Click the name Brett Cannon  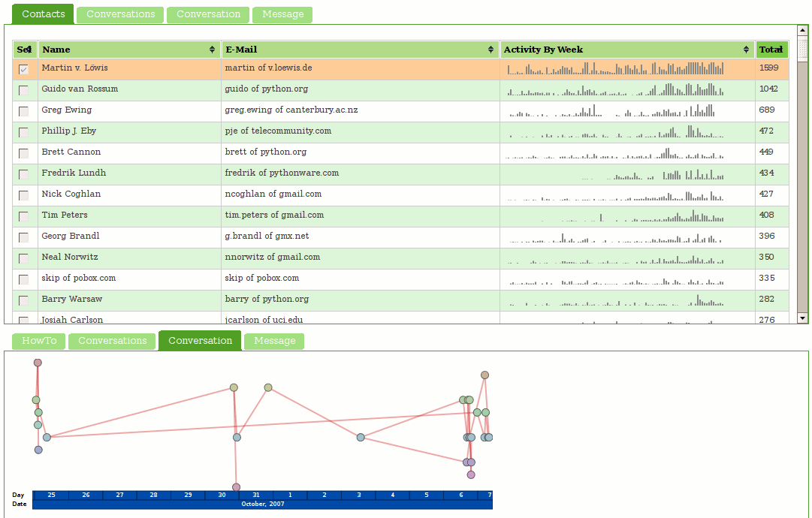tap(71, 152)
